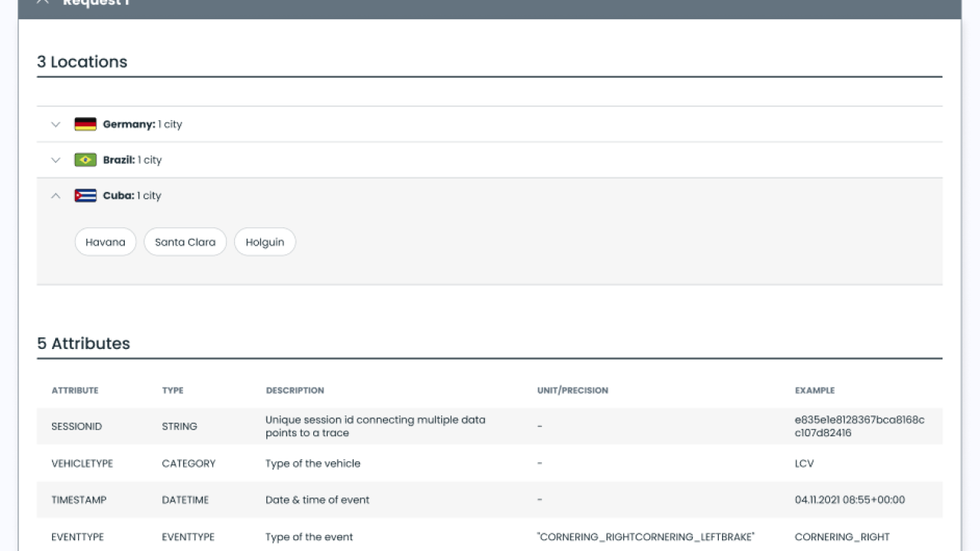The image size is (980, 551).
Task: Expand the Germany locations section
Action: coord(55,123)
